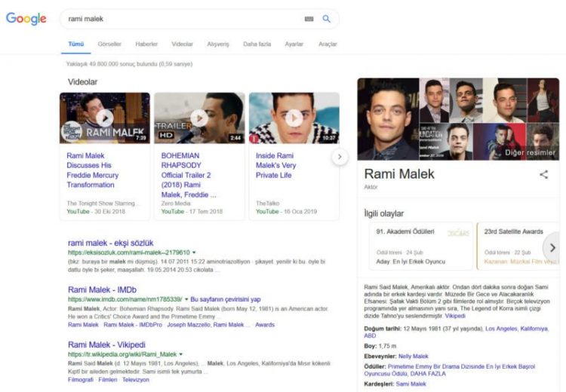Viewport: 566px width, 392px height.
Task: Open the Araçlar tools menu
Action: pos(328,44)
